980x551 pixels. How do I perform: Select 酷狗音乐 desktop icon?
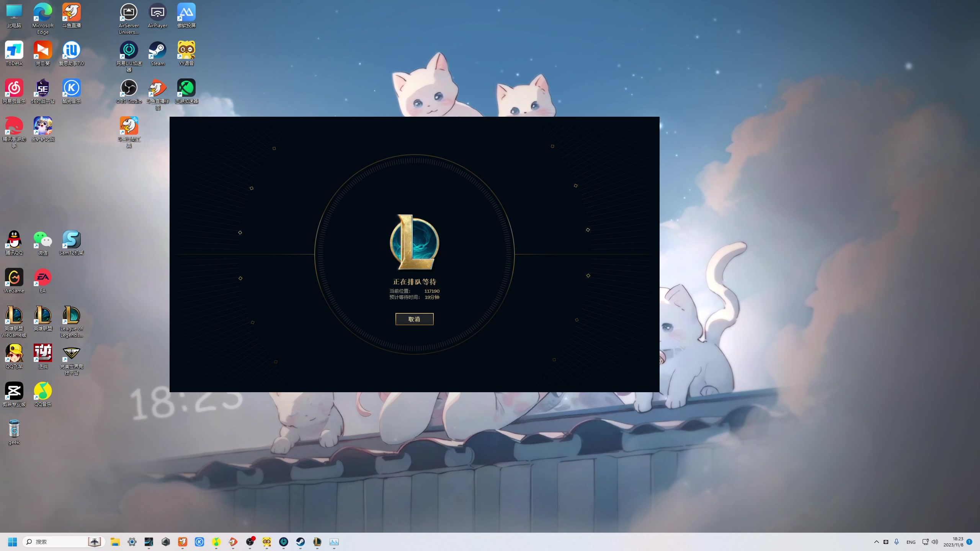pos(72,92)
